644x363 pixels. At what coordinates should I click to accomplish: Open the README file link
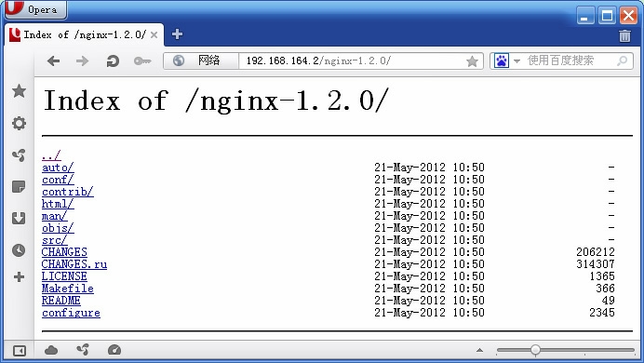pyautogui.click(x=61, y=301)
